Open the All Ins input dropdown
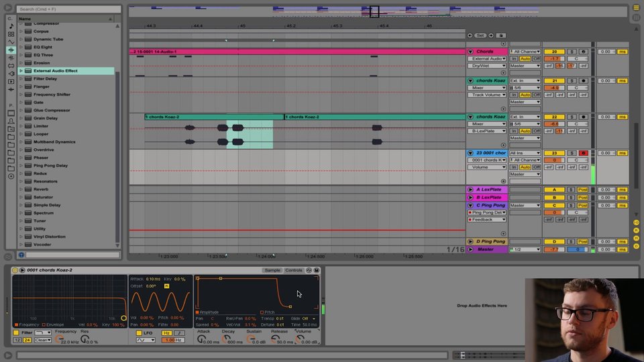The width and height of the screenshot is (644, 362). tap(525, 153)
